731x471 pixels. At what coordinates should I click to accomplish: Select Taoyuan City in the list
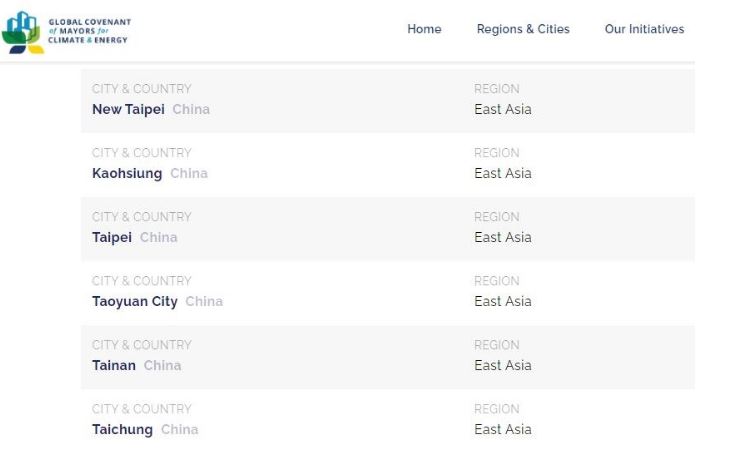pyautogui.click(x=135, y=301)
